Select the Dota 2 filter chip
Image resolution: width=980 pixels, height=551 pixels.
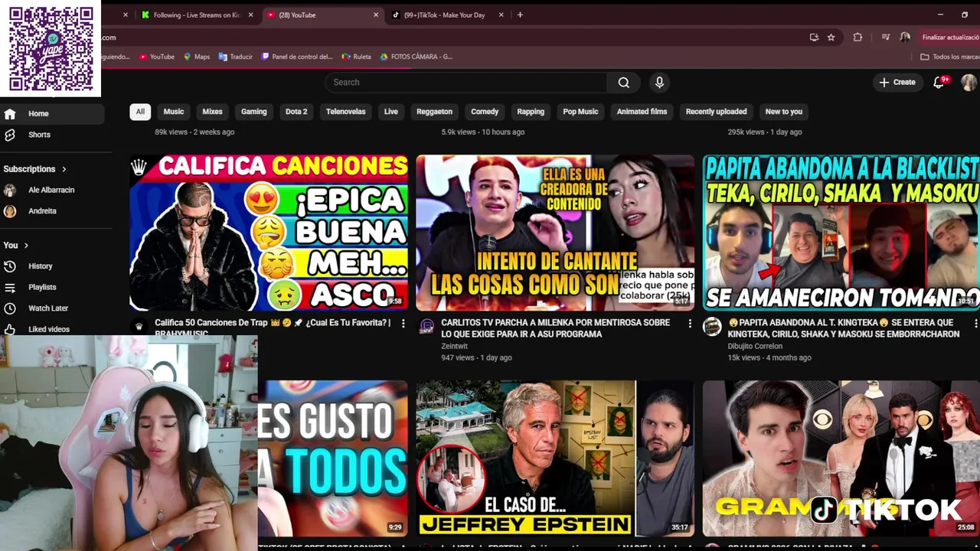[296, 112]
